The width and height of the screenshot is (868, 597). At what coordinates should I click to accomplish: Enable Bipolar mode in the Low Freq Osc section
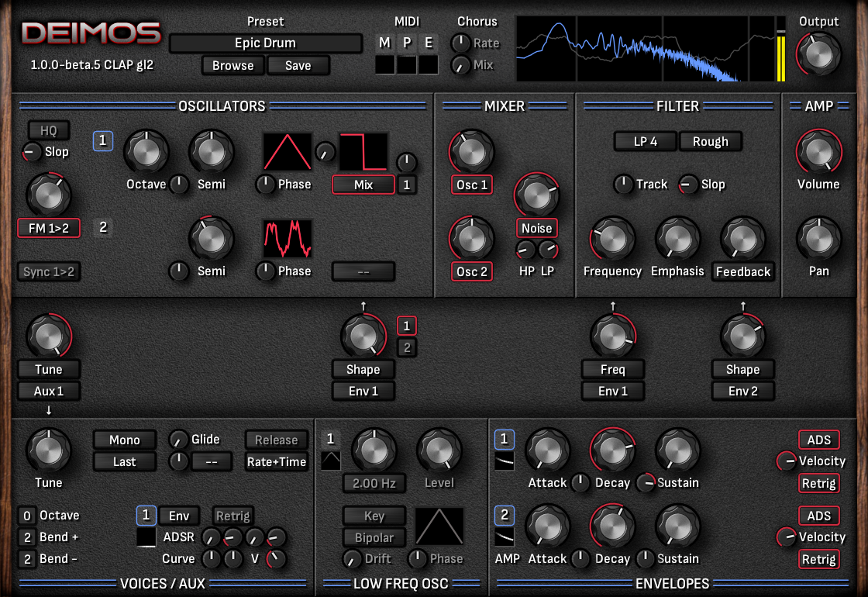coord(374,537)
